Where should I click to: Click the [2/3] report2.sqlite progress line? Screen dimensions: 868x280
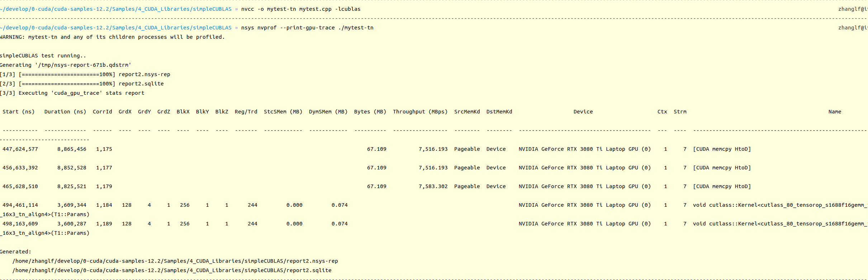[82, 84]
